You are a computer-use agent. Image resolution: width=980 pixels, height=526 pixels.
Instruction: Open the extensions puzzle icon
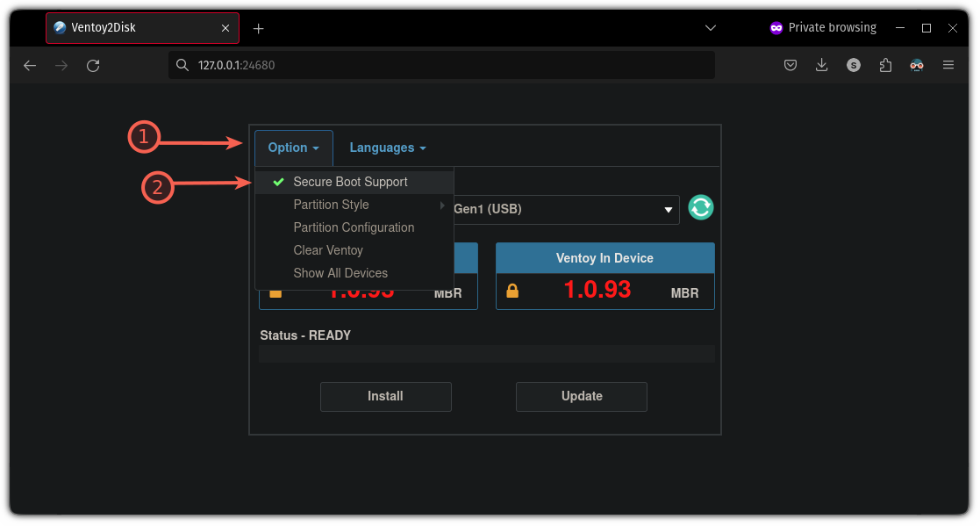885,65
